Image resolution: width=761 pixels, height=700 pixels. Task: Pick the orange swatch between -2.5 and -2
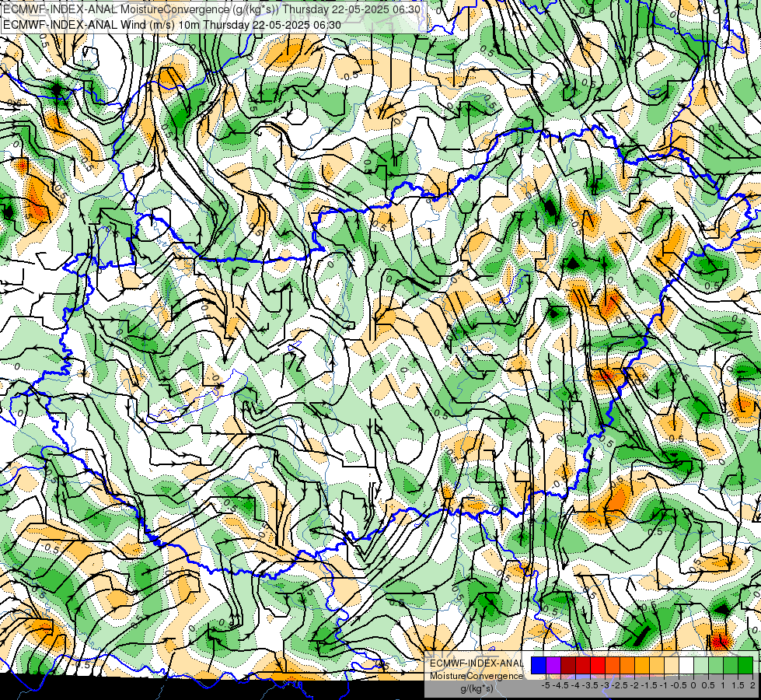[x=627, y=666]
